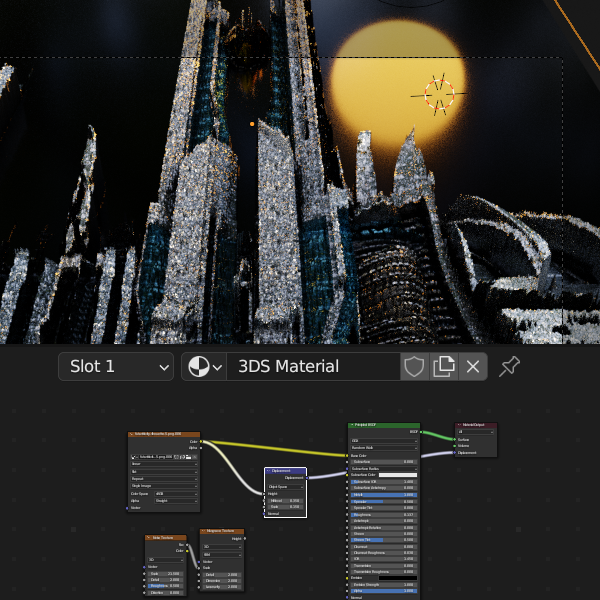This screenshot has width=600, height=600.
Task: Click the Musgrave Texture node header
Action: (222, 532)
